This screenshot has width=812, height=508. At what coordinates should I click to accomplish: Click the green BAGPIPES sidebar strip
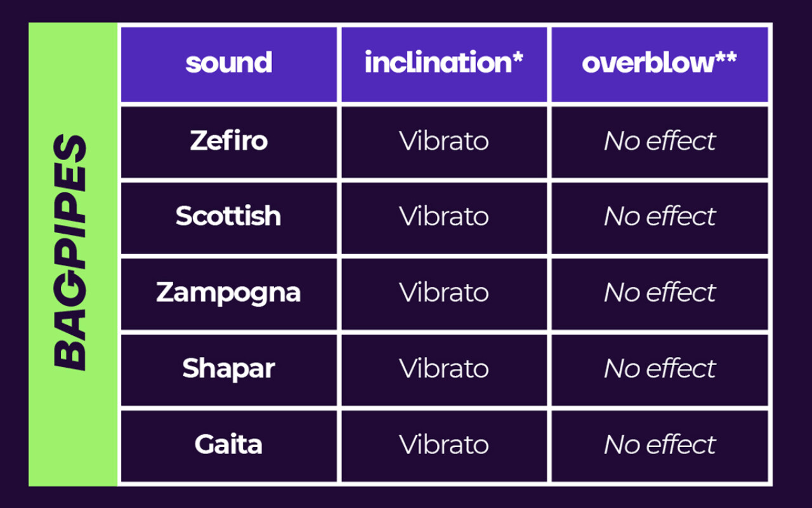point(73,255)
